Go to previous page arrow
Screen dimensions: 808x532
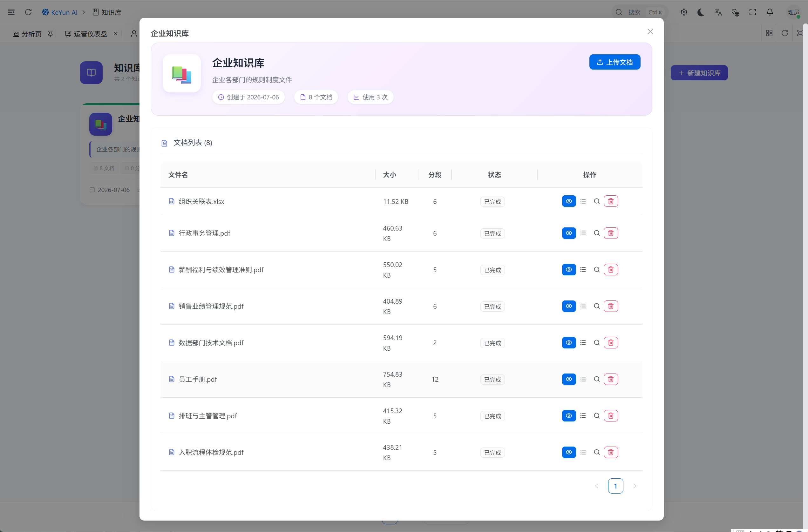pos(596,486)
